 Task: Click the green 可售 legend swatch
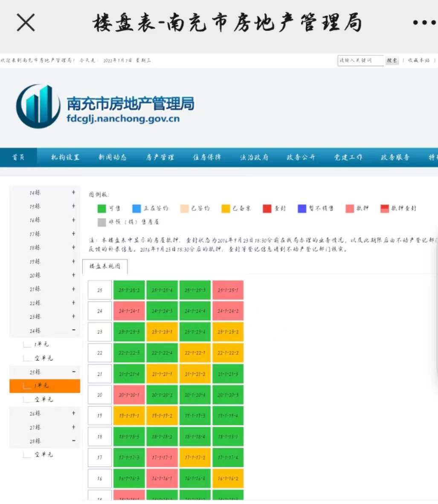tap(102, 208)
